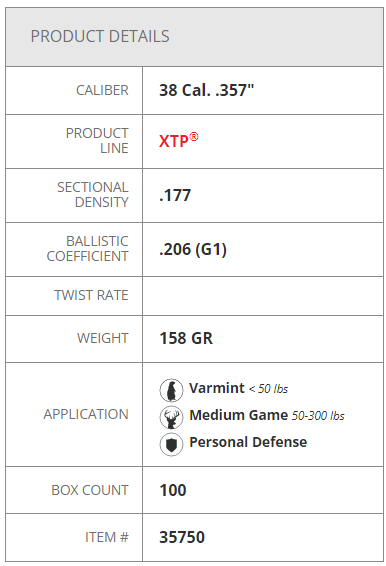
Task: Click the Varmint prairie dog icon
Action: tap(171, 390)
